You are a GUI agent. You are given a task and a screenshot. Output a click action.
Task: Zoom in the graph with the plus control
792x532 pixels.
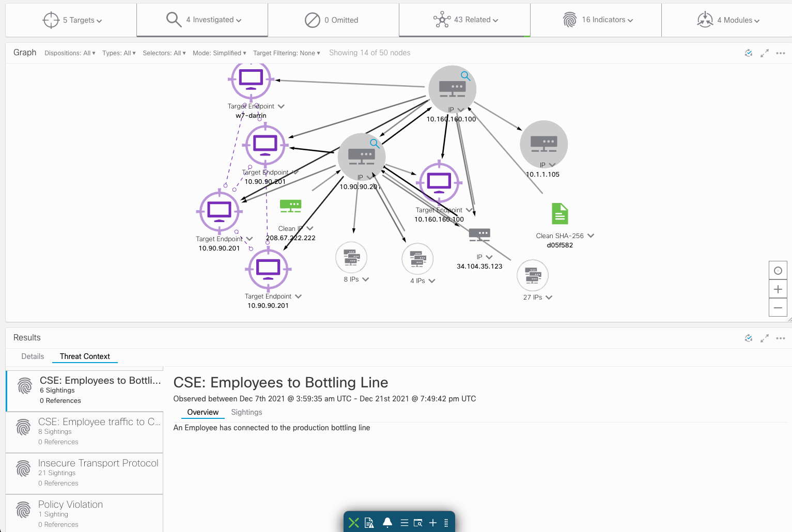point(778,289)
